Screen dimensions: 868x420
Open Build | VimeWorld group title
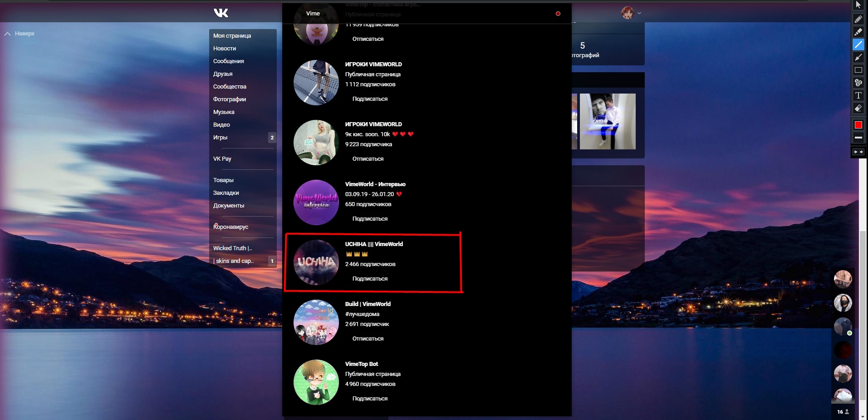pos(368,304)
